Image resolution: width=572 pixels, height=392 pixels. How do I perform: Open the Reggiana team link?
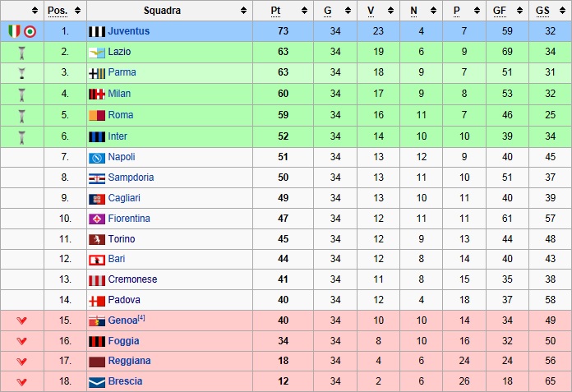coord(129,361)
